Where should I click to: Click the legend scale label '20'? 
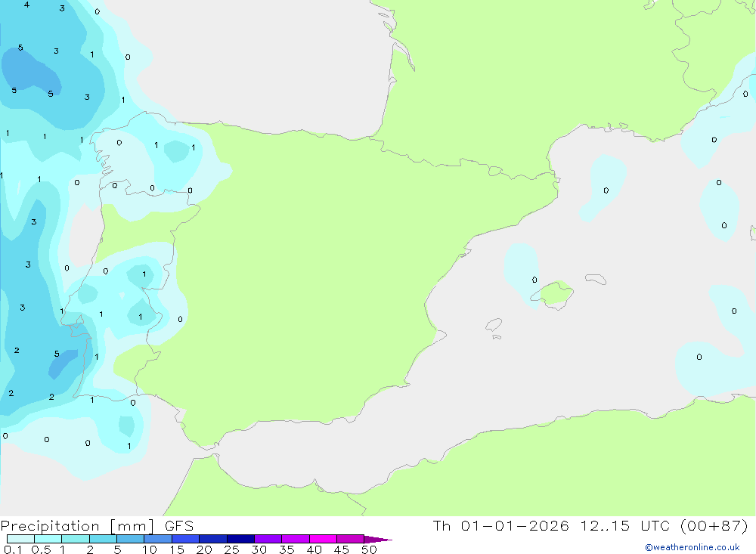(204, 549)
